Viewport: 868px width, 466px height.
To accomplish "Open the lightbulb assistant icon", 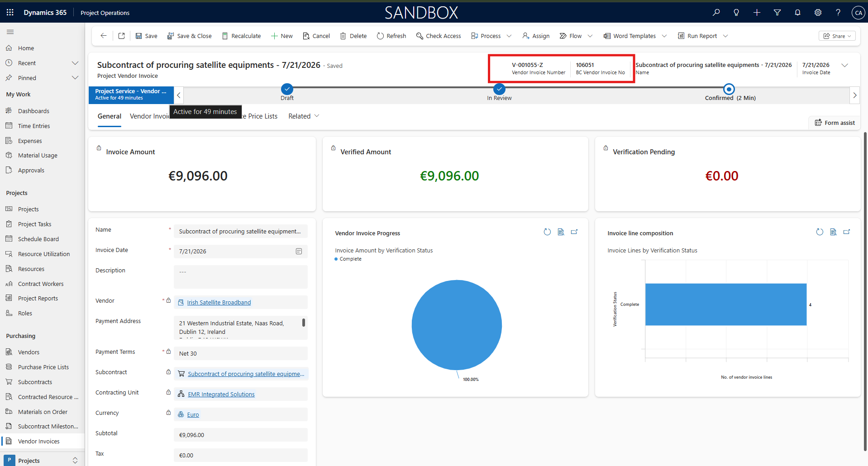I will coord(736,13).
